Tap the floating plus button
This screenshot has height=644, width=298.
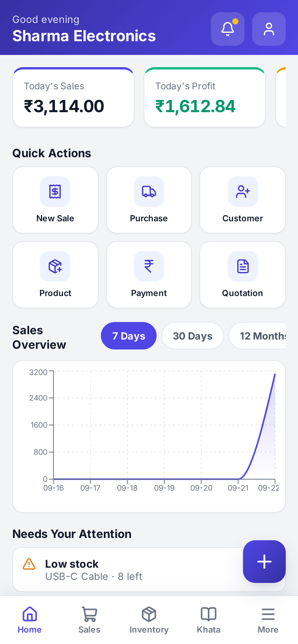pos(264,562)
